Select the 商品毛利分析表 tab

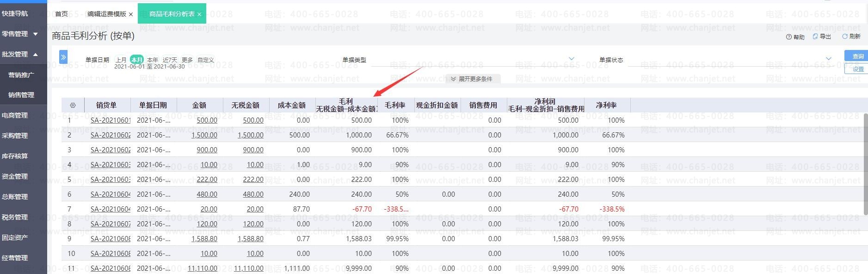click(172, 14)
